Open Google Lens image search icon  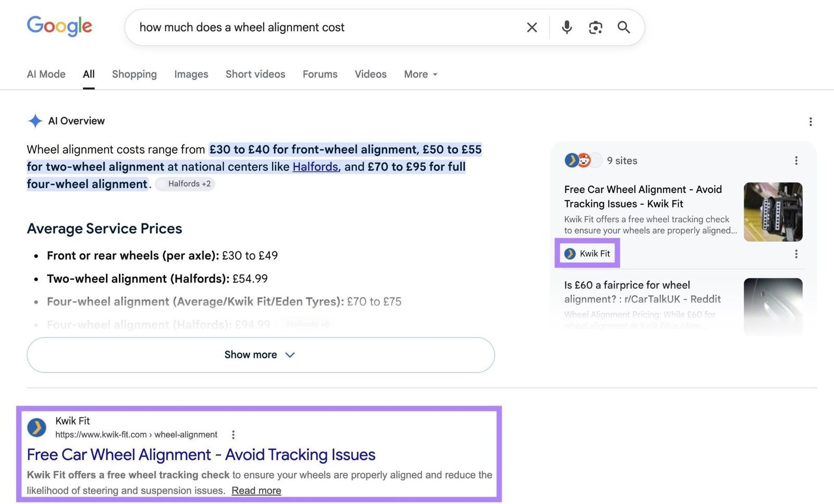(595, 27)
